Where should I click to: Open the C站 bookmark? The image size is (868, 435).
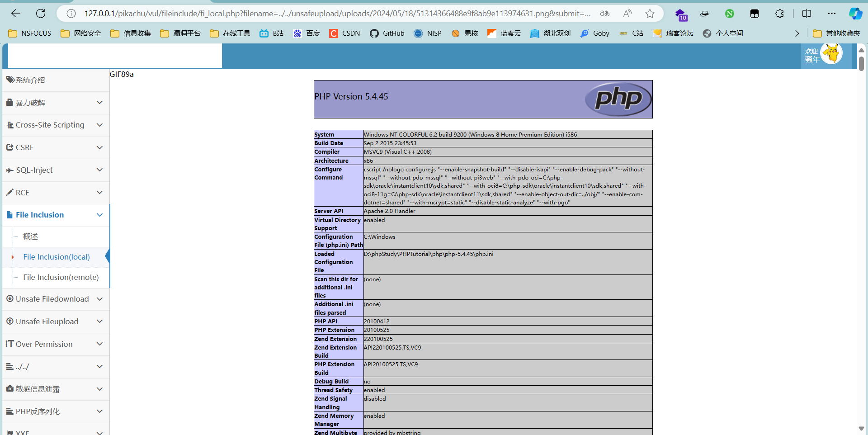click(x=631, y=33)
